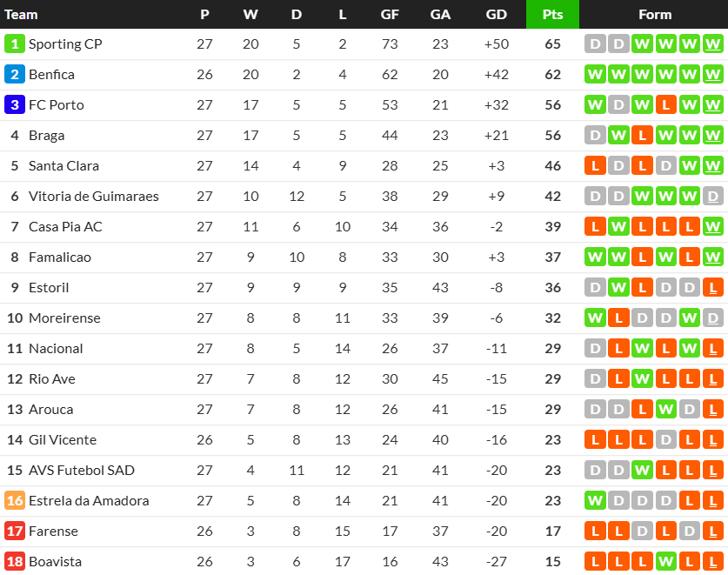Click the Form column header
The height and width of the screenshot is (575, 728).
[x=655, y=15]
